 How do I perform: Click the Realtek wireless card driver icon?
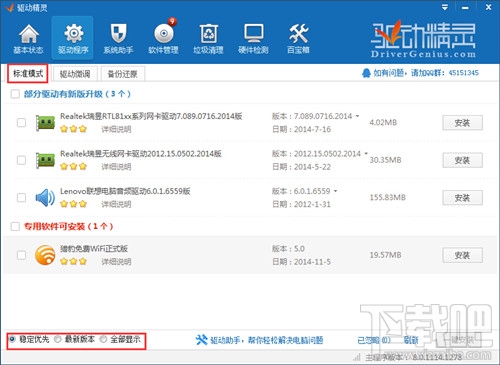pos(45,160)
